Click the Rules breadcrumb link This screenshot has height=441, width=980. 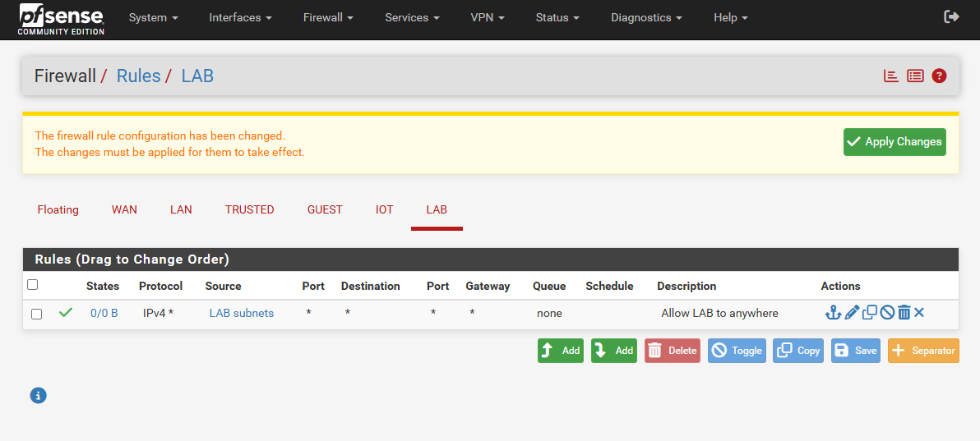[139, 76]
